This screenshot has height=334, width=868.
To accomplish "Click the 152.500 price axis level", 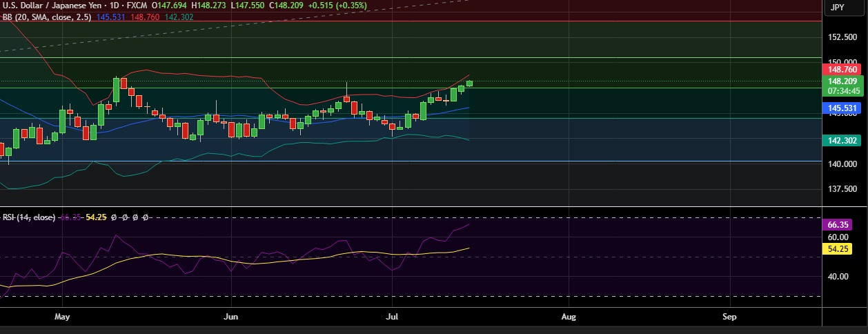I will coord(842,37).
